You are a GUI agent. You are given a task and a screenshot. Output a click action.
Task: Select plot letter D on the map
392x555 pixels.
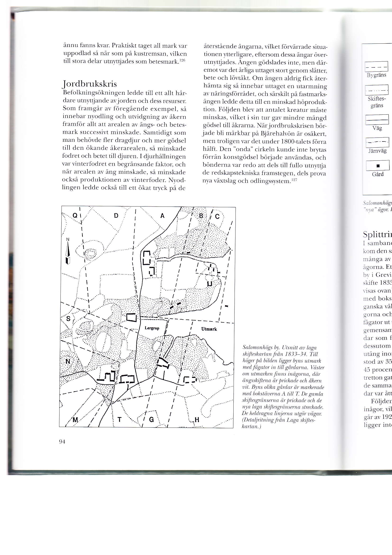click(116, 216)
